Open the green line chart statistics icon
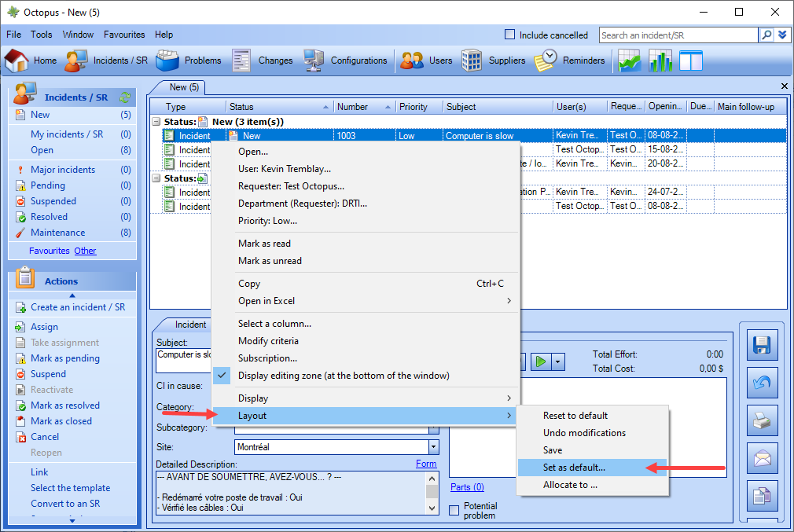The height and width of the screenshot is (532, 794). 630,61
